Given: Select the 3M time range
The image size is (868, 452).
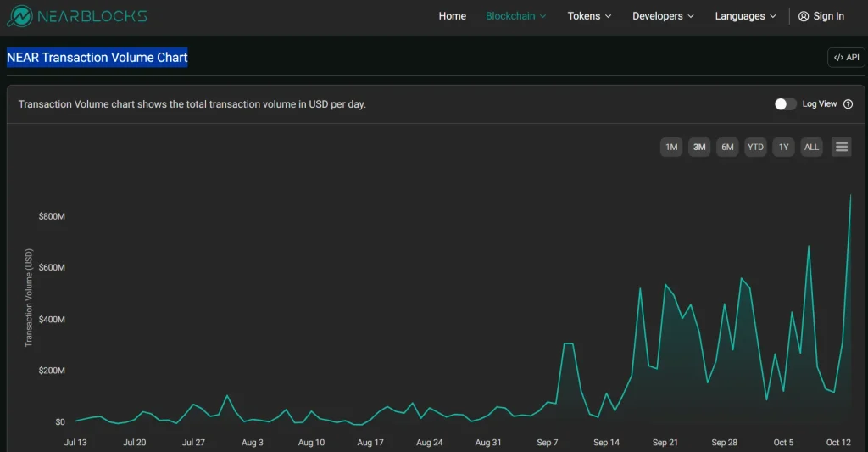Looking at the screenshot, I should pos(699,147).
